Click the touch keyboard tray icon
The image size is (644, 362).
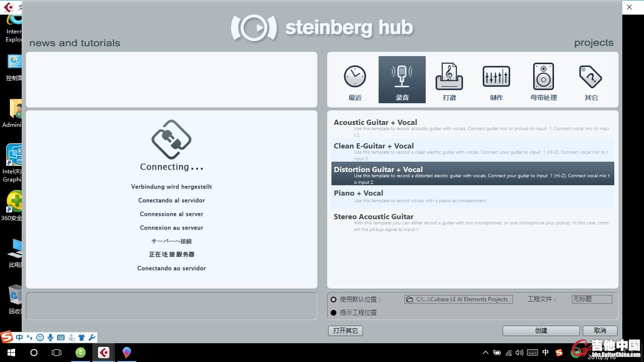coord(532,353)
